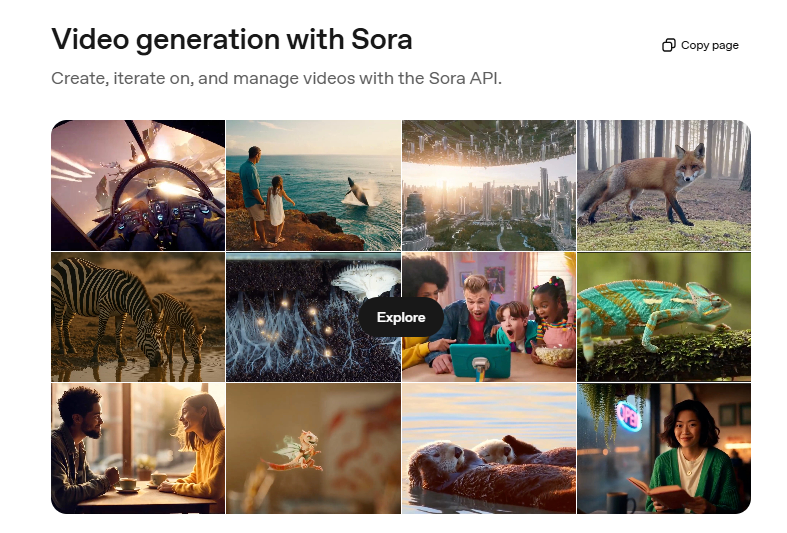Viewport: 787px width, 533px height.
Task: Open the zebras drinking water thumbnail
Action: coord(138,317)
